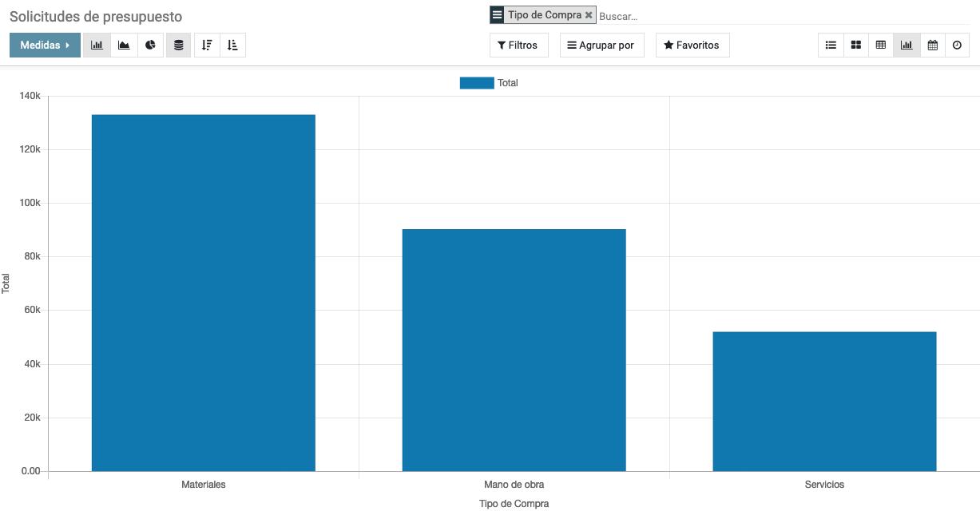This screenshot has width=980, height=511.
Task: Select the graph view icon
Action: tap(907, 46)
